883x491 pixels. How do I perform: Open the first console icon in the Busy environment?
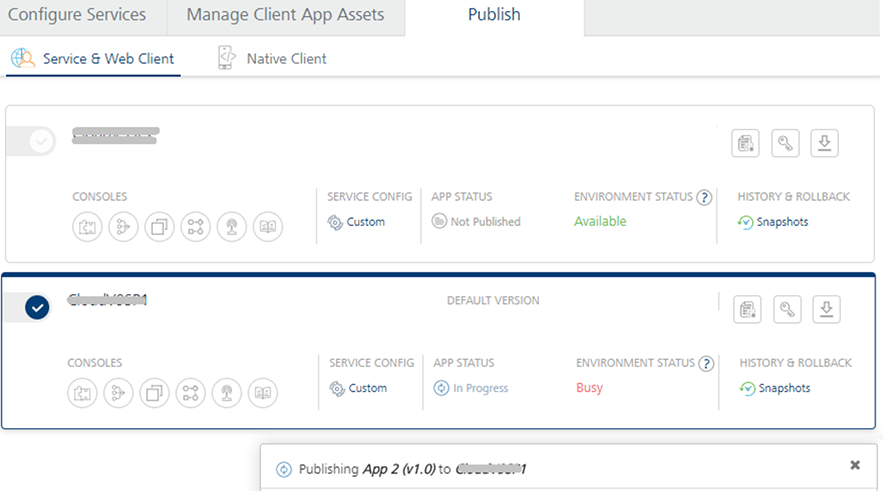[x=82, y=393]
